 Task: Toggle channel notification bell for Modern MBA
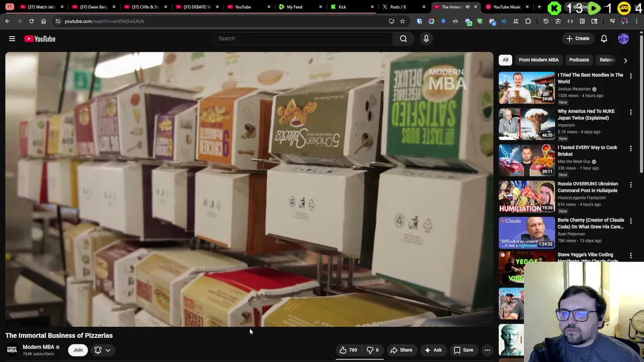[x=98, y=350]
